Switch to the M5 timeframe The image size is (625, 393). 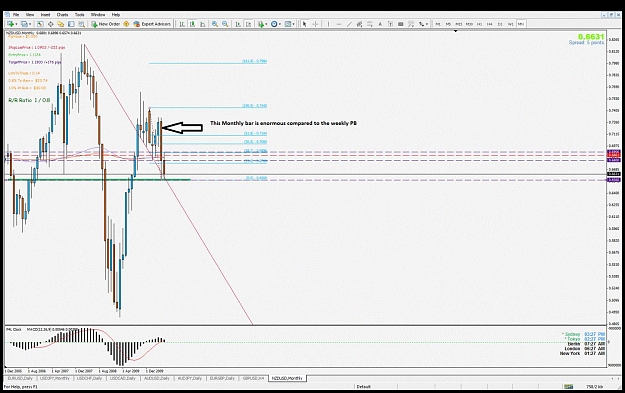point(448,24)
